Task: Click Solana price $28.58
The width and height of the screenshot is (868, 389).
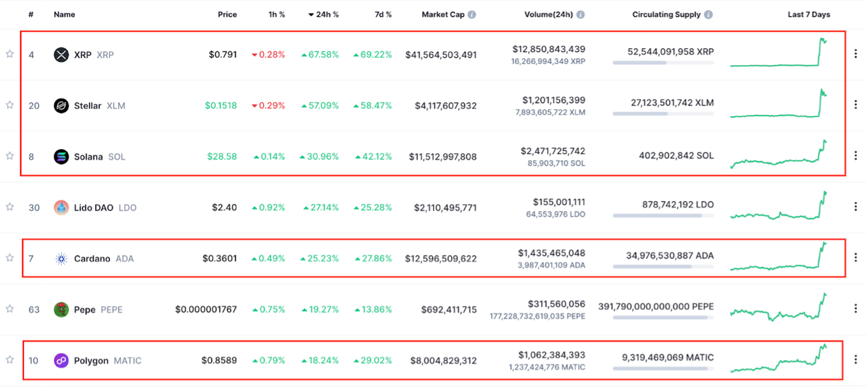Action: (x=222, y=156)
